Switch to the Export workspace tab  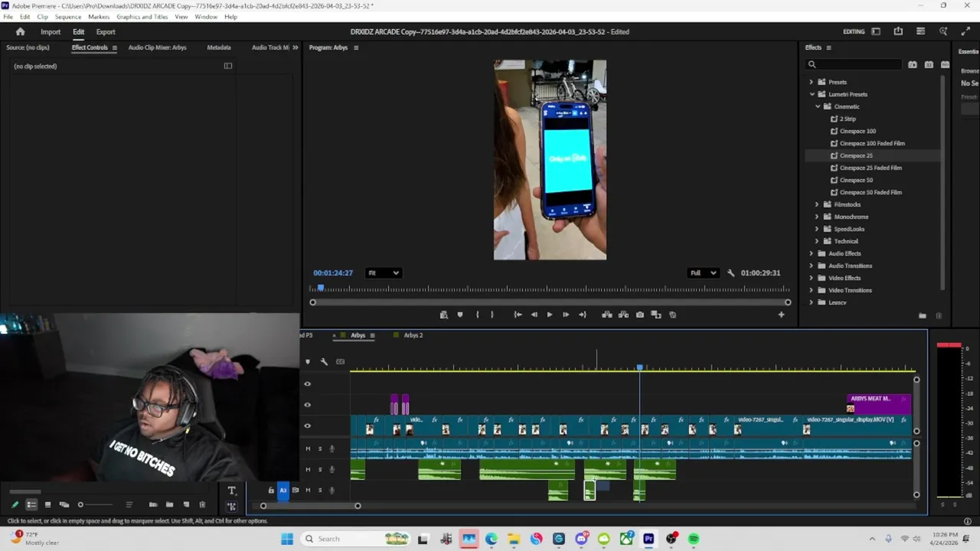click(106, 32)
